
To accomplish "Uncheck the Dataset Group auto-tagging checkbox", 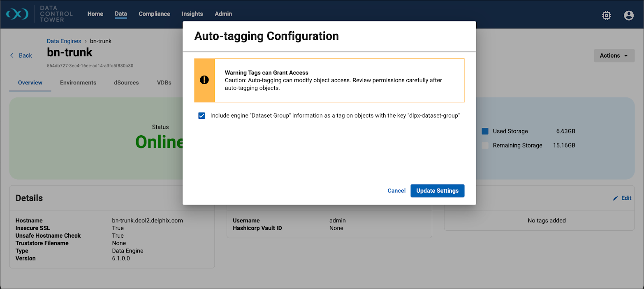I will 202,116.
